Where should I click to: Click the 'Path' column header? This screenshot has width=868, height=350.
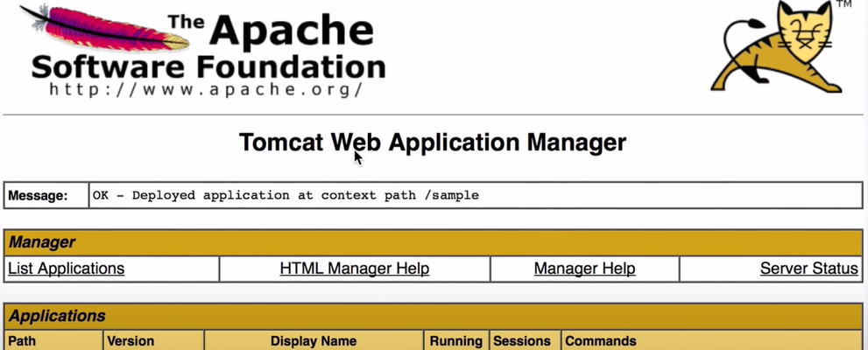pyautogui.click(x=53, y=340)
